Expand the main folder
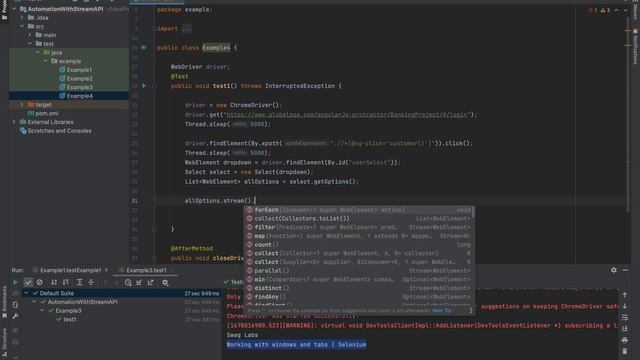640x360 pixels. pyautogui.click(x=30, y=35)
